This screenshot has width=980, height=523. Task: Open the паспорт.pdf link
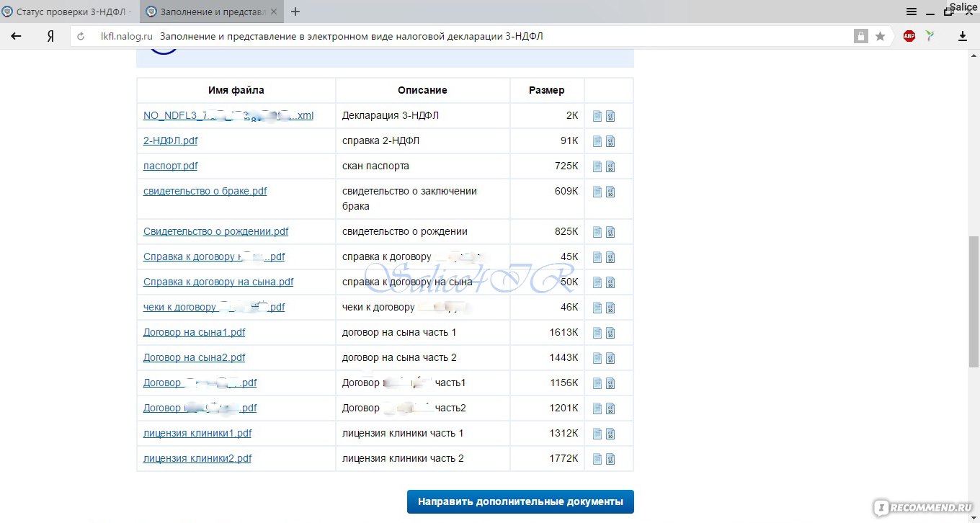[x=170, y=166]
